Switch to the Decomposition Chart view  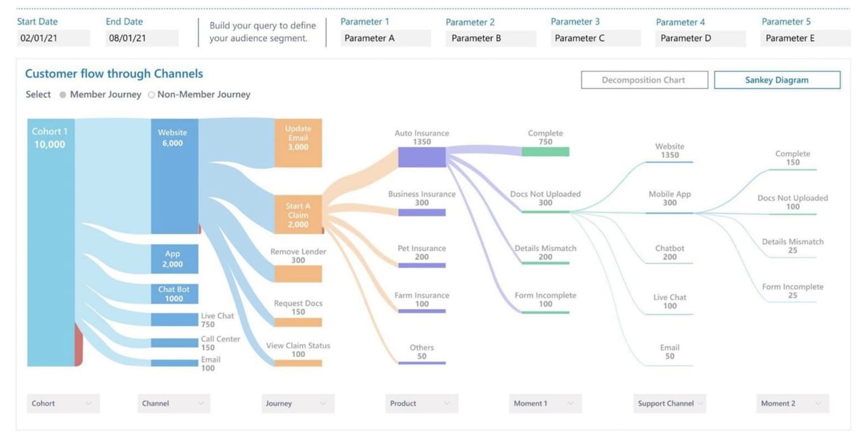point(644,79)
